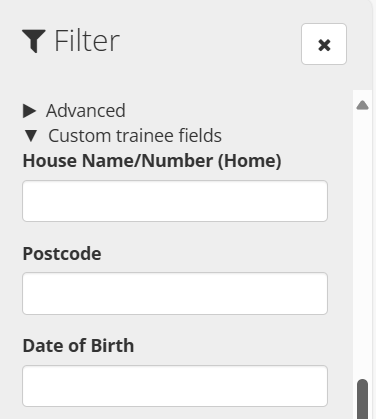Image resolution: width=376 pixels, height=419 pixels.
Task: Dismiss the filter sidebar via the cross button
Action: click(x=324, y=44)
